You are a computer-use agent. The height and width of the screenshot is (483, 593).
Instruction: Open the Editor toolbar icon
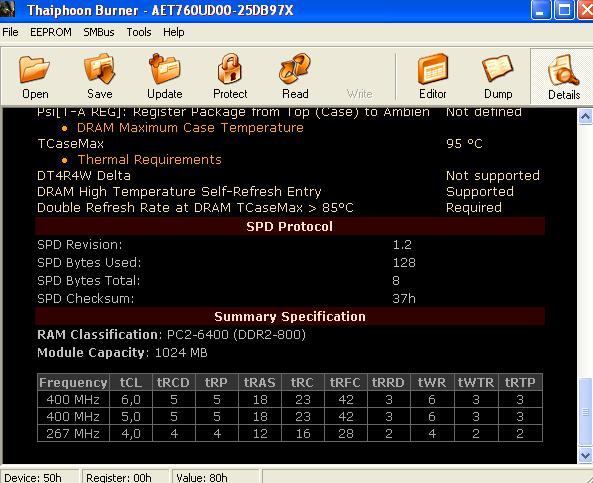tap(433, 69)
